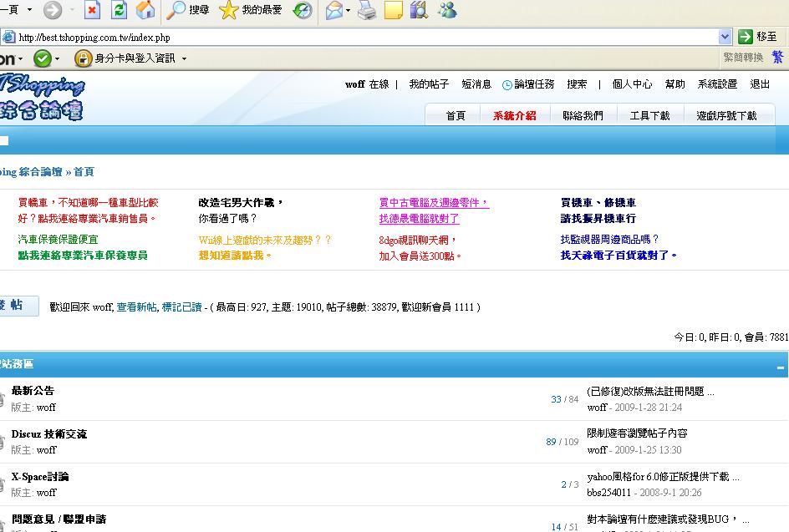Open the 問題意見 / 聯盟申請 forum
Screen dimensions: 789x532
pos(59,519)
